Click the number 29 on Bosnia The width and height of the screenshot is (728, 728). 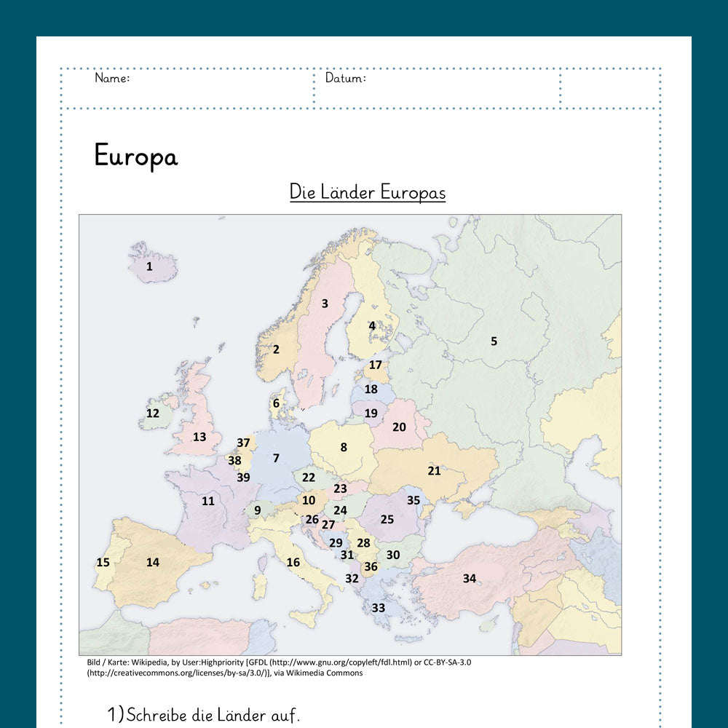[x=336, y=543]
